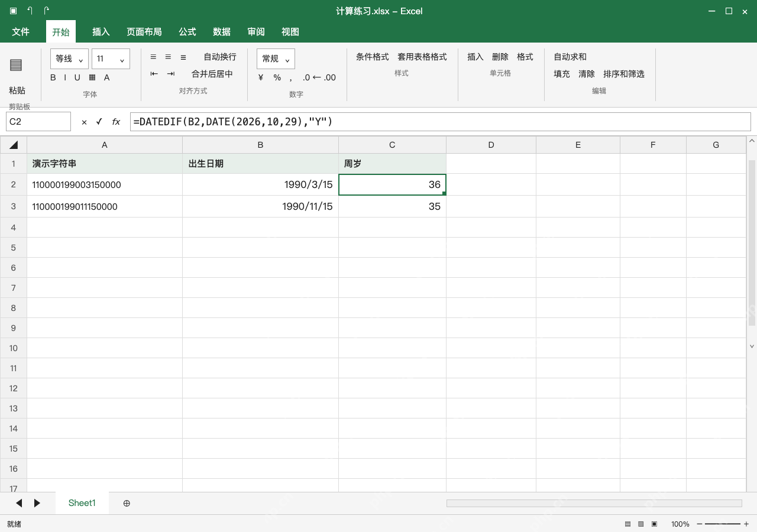Increase the cell indent
Image resolution: width=757 pixels, height=532 pixels.
click(171, 74)
